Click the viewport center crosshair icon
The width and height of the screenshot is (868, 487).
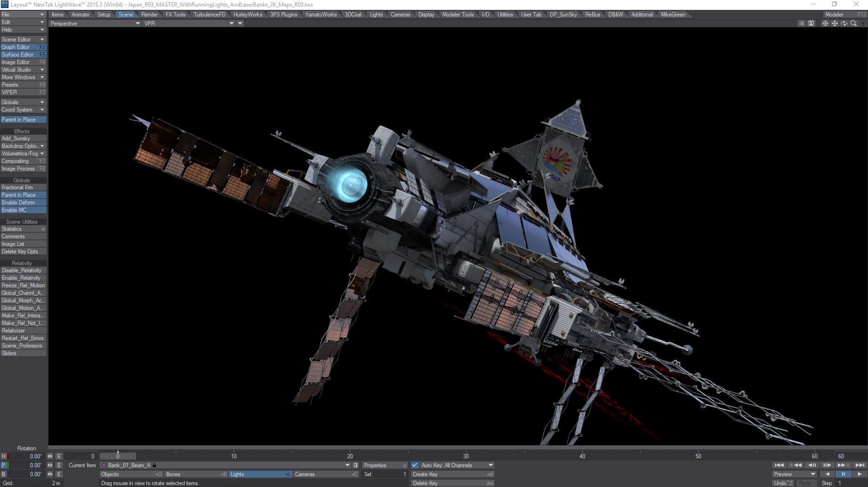[x=825, y=24]
